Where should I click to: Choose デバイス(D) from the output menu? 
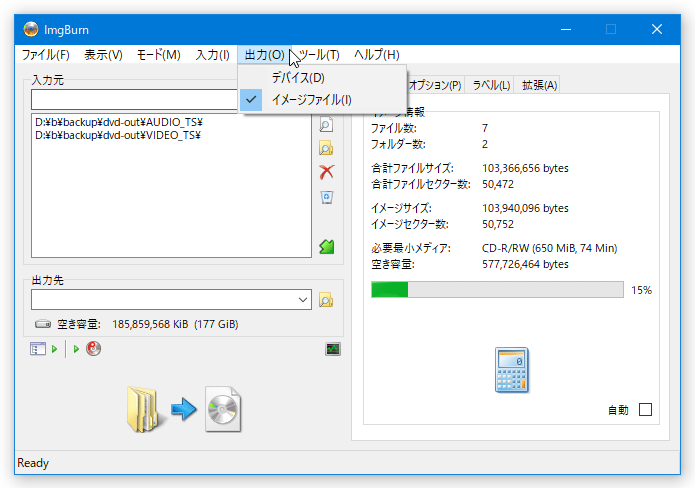[x=322, y=78]
